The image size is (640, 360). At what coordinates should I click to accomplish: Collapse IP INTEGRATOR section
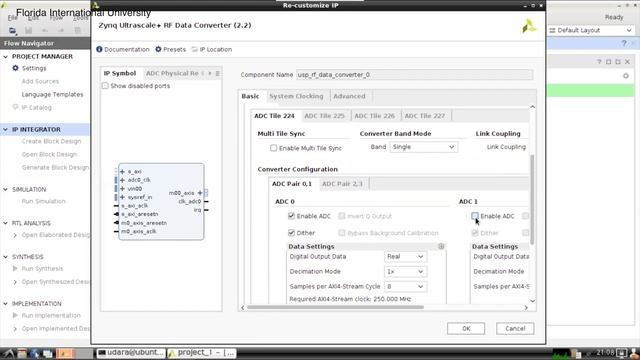pos(6,130)
